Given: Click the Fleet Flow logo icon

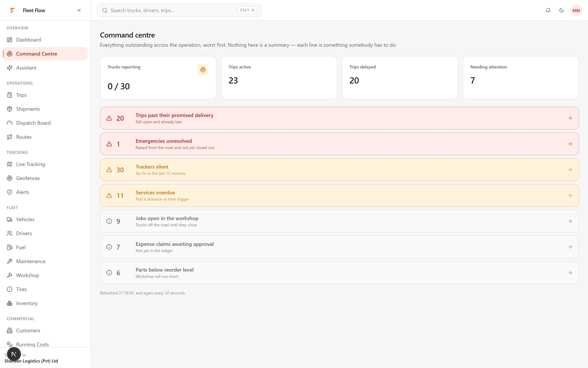Looking at the screenshot, I should [12, 10].
